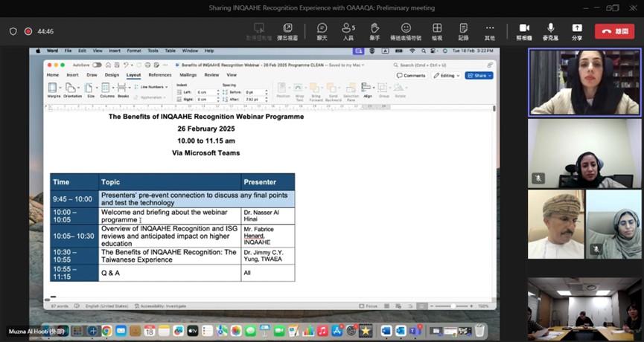Screen dimensions: 644x342
Task: Undo last action in Word
Action: [x=126, y=65]
